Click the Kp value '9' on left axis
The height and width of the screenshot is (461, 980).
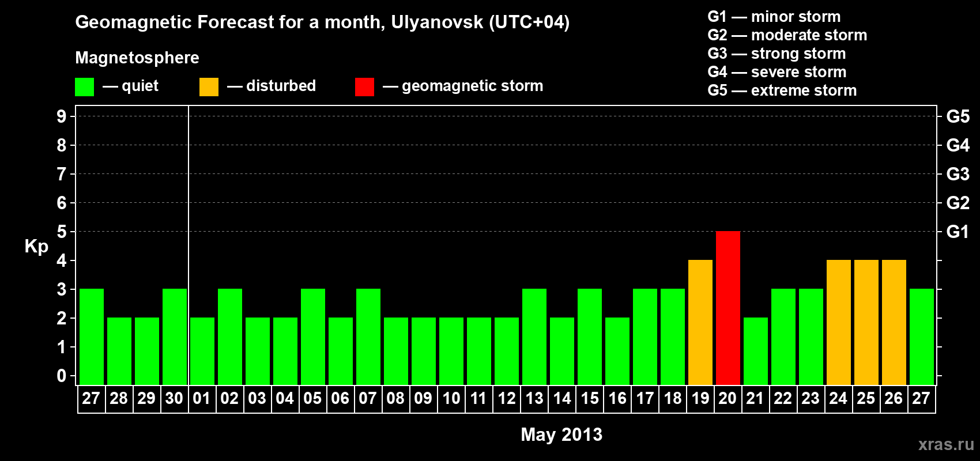(62, 116)
